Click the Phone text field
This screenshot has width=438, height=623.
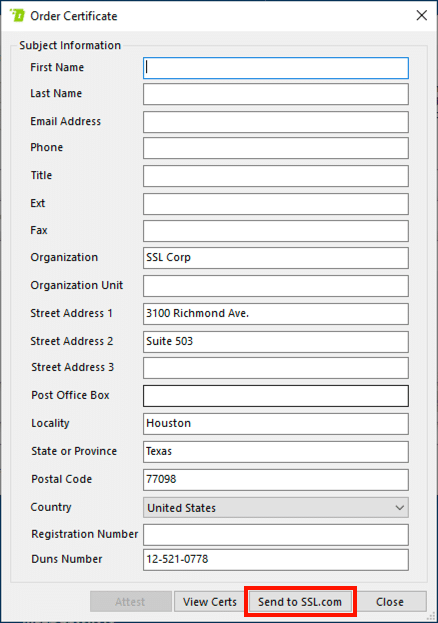click(x=275, y=148)
